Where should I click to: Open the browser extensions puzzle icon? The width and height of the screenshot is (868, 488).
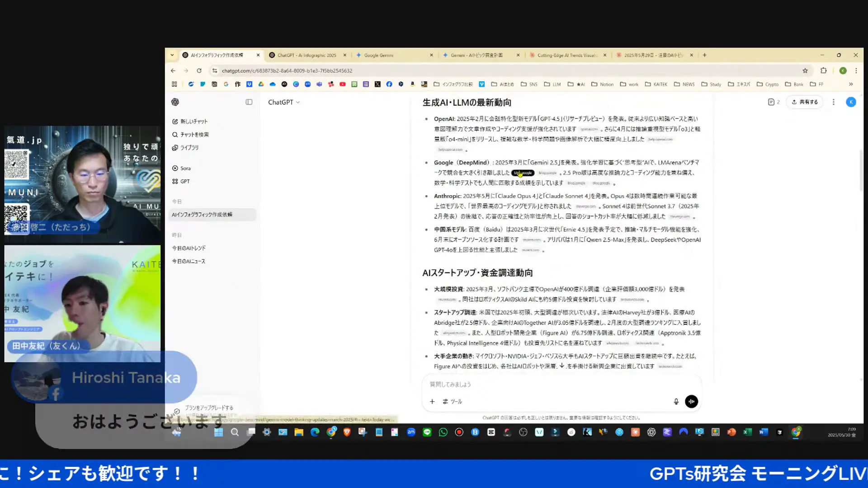[x=823, y=71]
